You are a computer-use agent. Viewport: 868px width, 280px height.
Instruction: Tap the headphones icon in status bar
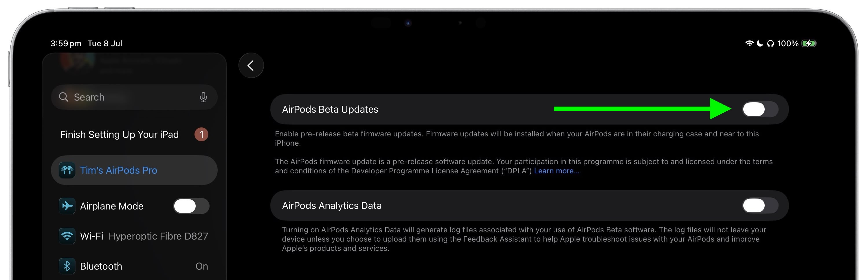[x=771, y=43]
